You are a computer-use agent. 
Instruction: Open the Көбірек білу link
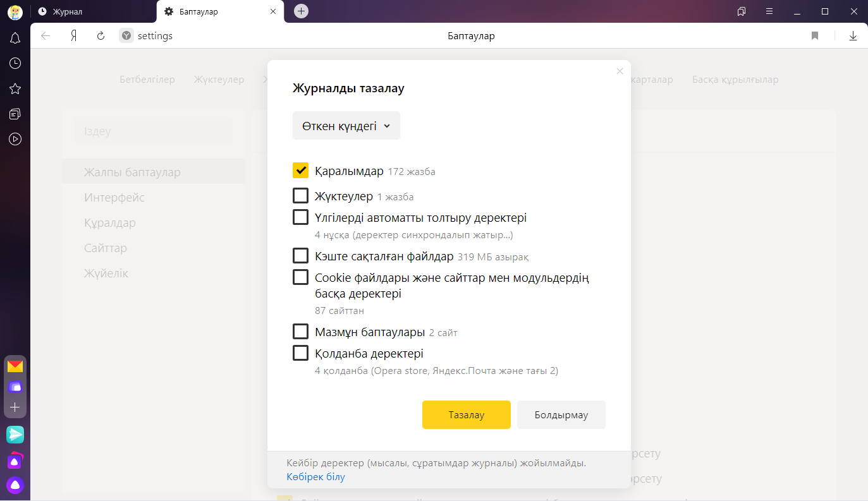point(315,477)
